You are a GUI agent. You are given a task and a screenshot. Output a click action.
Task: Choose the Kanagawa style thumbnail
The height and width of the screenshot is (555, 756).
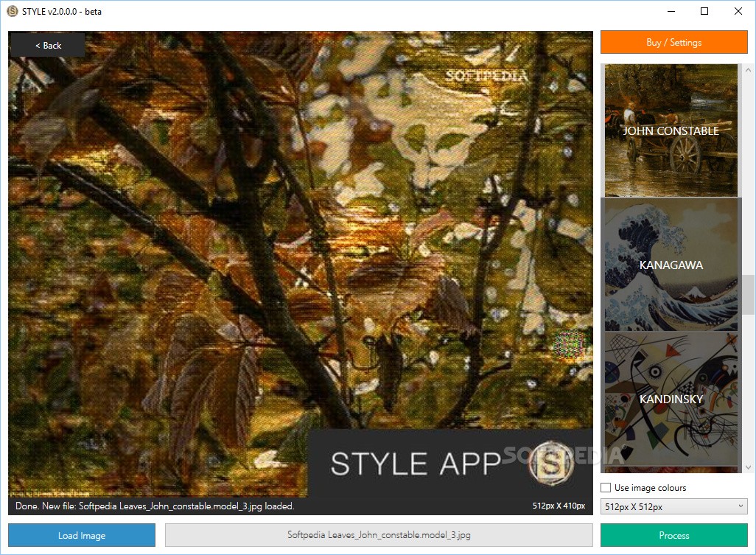(671, 265)
